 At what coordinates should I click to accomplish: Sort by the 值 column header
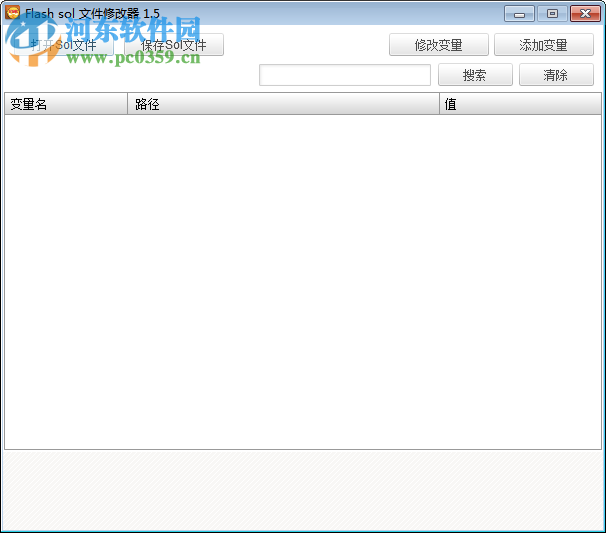point(520,104)
